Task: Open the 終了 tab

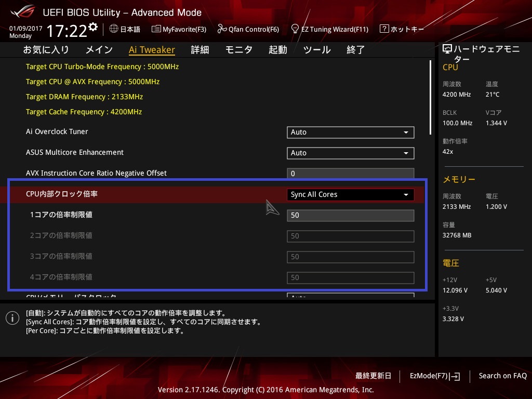Action: (355, 50)
